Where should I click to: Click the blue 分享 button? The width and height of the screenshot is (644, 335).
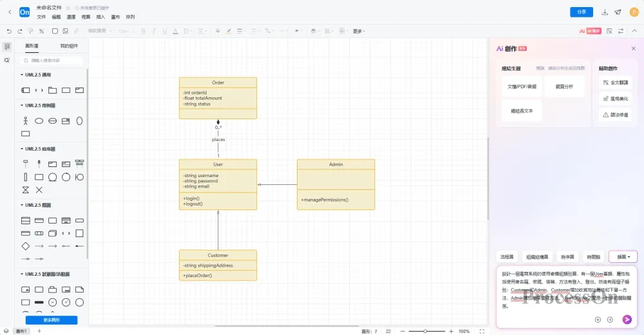tap(582, 12)
